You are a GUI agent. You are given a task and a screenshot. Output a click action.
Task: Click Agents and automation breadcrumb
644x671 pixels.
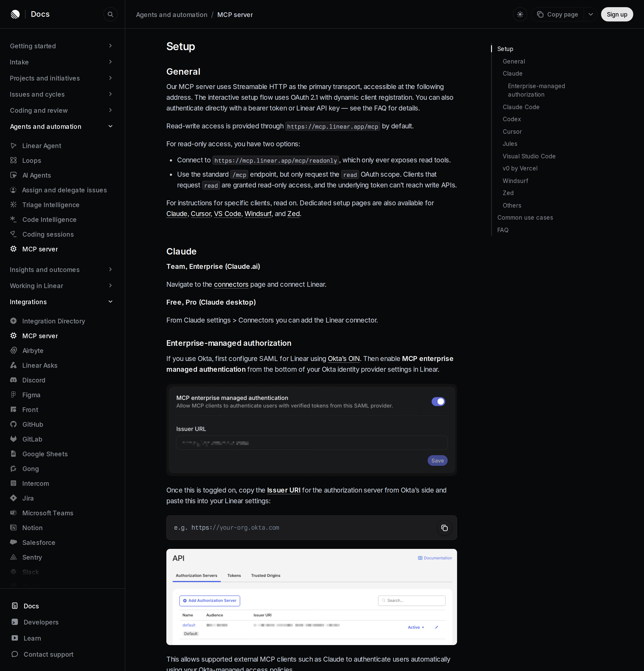pyautogui.click(x=172, y=15)
